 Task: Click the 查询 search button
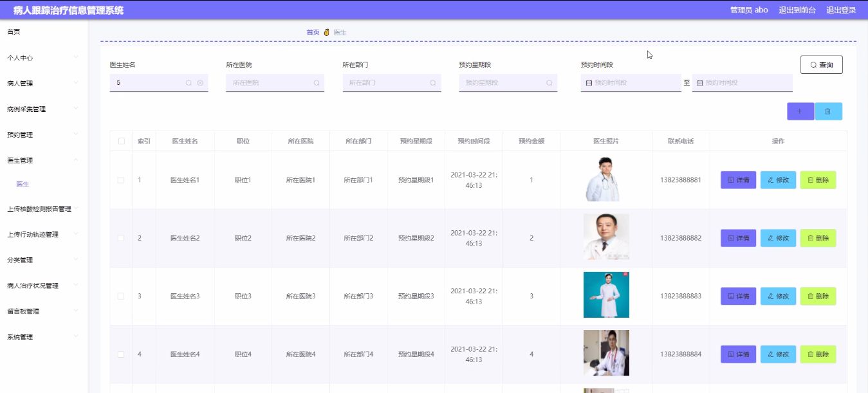pos(822,65)
